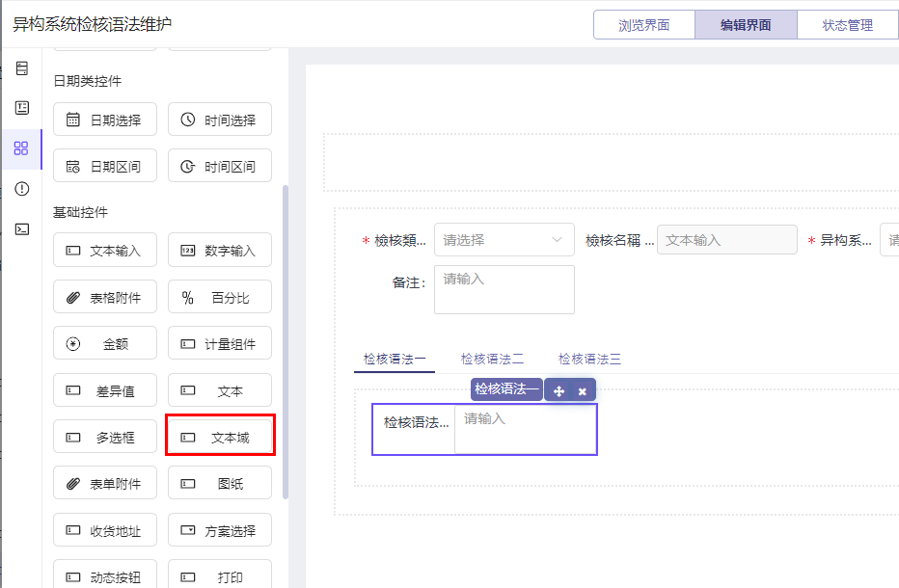Viewport: 899px width, 588px height.
Task: Click icon on 计量组件 control
Action: click(x=187, y=344)
